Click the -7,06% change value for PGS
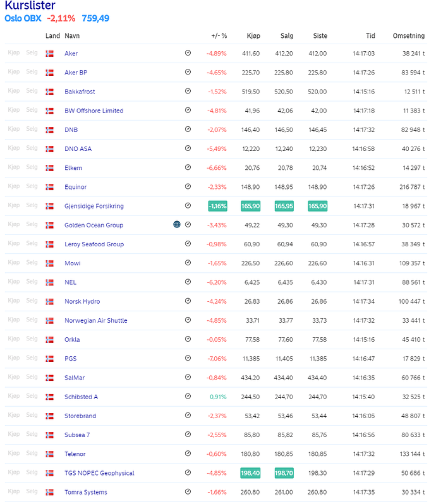 point(217,359)
